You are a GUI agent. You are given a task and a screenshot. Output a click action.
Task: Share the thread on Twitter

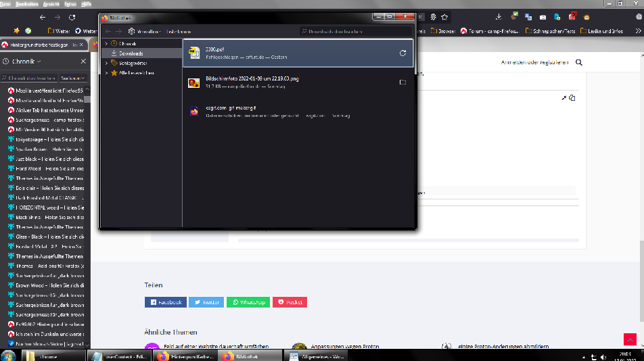click(206, 302)
